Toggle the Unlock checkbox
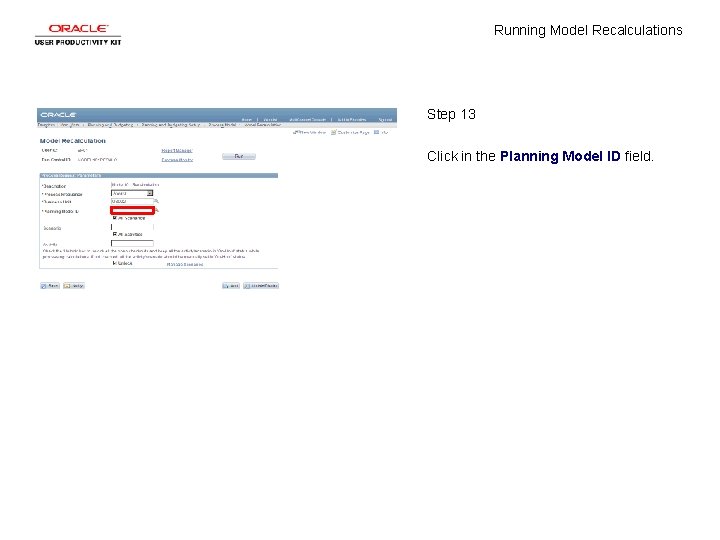Screen dimensions: 720x540 115,264
